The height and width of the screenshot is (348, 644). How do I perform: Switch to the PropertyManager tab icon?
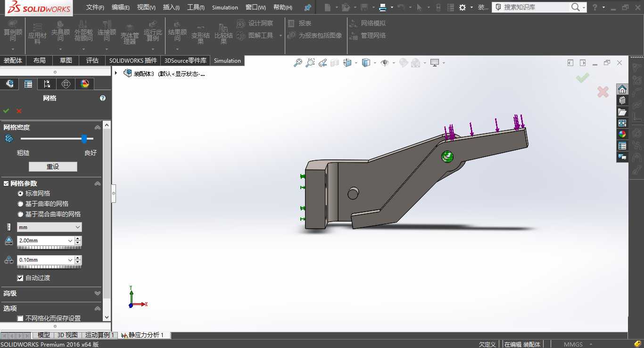tap(28, 84)
